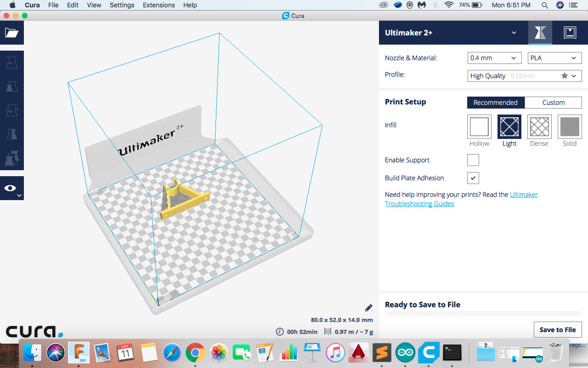Image resolution: width=588 pixels, height=368 pixels.
Task: Open Arduino IDE from the dock
Action: point(405,353)
